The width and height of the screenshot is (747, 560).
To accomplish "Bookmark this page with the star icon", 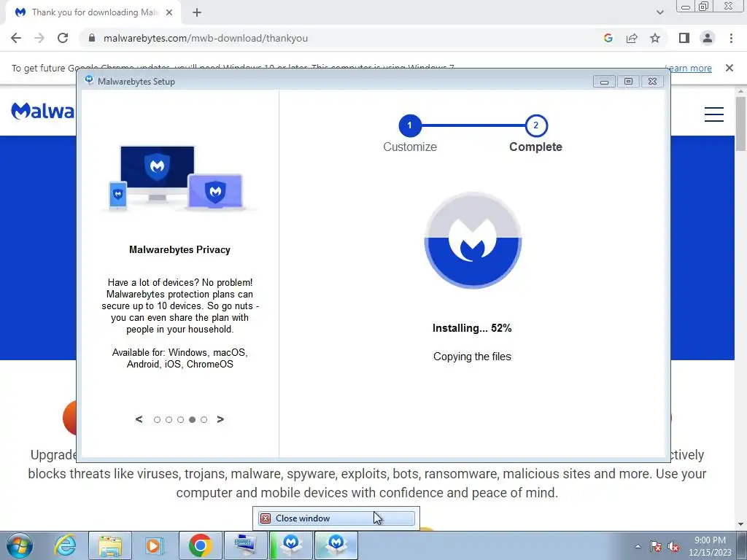I will tap(655, 38).
